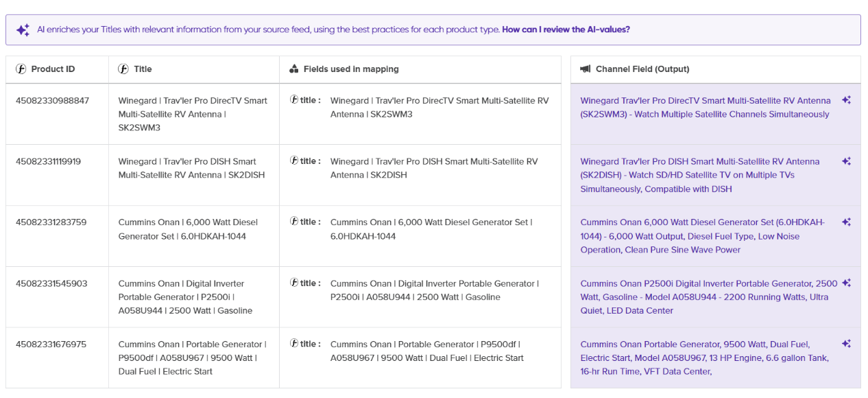Click AI sparkle icon for P2500i output title
This screenshot has width=868, height=398.
click(847, 283)
